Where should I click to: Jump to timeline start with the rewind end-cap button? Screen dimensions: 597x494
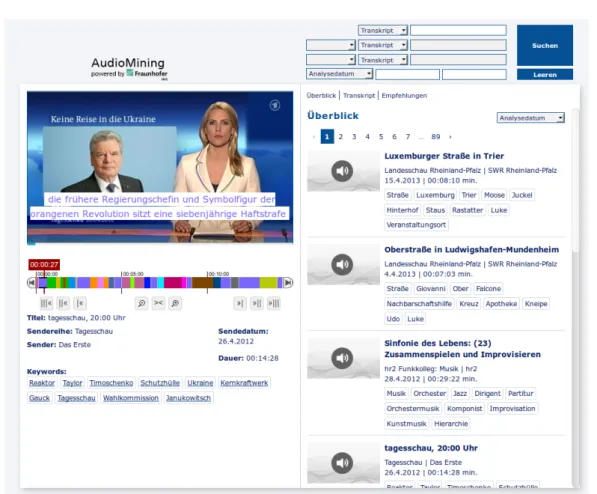[x=32, y=283]
